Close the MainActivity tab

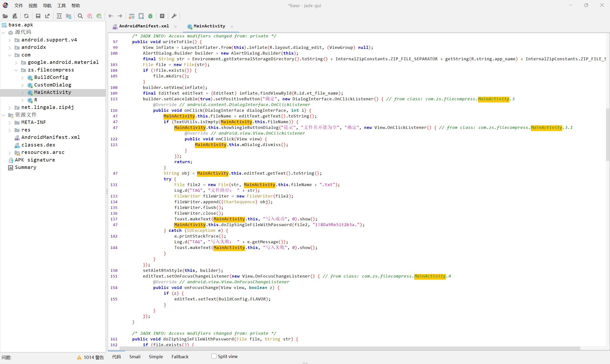point(232,26)
